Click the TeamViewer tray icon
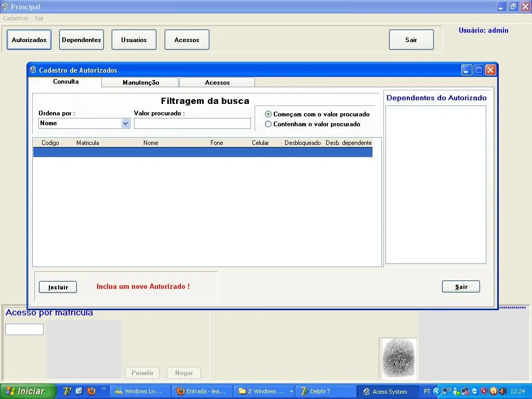Image resolution: width=532 pixels, height=399 pixels. point(475,392)
